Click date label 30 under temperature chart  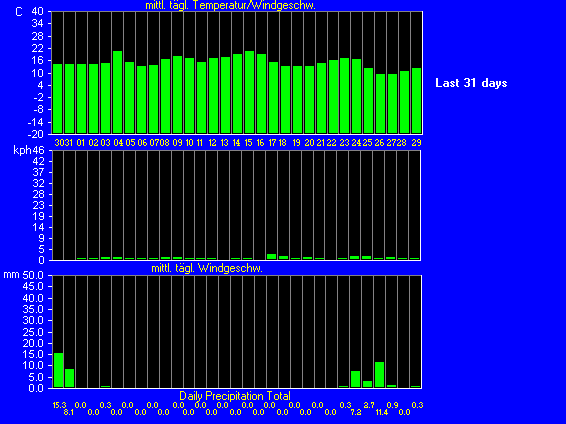pos(59,143)
